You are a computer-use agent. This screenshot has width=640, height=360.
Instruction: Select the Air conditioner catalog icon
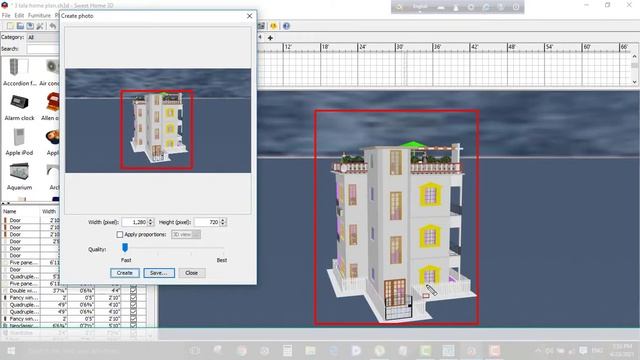tap(52, 67)
